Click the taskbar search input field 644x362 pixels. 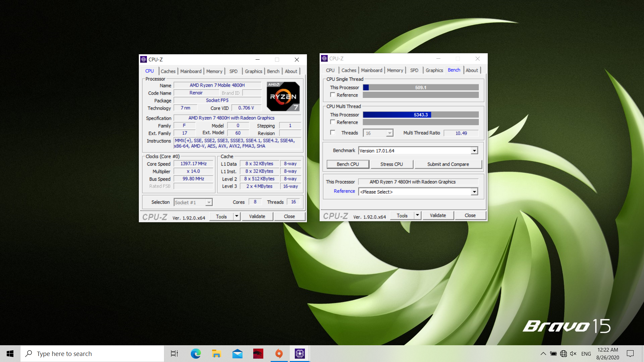pyautogui.click(x=92, y=354)
